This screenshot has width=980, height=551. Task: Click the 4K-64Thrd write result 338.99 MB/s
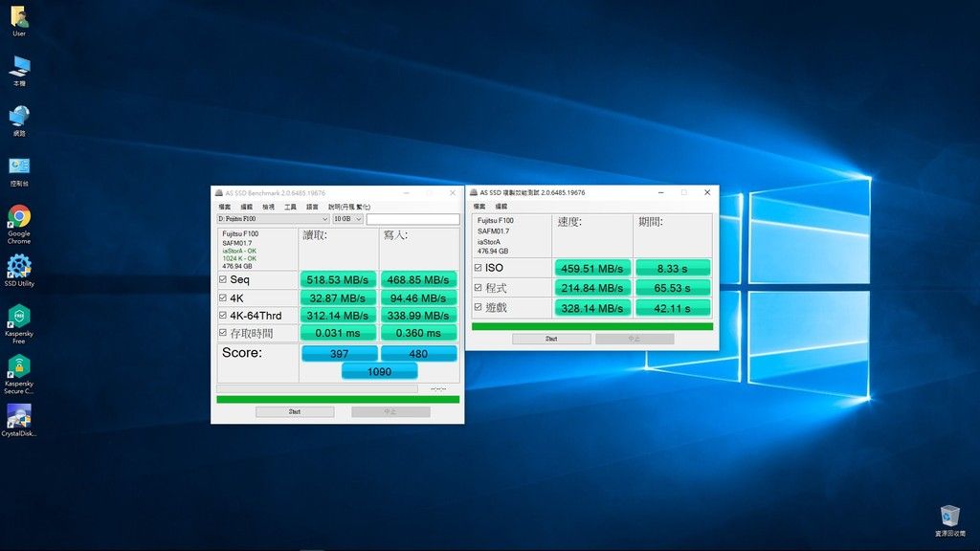pyautogui.click(x=418, y=316)
